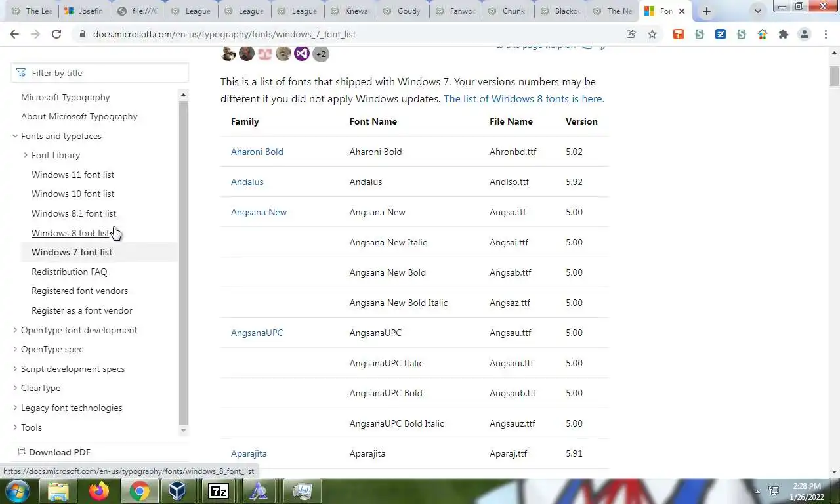Screen dimensions: 840x504
Task: Click the page vertical scrollbar thumb
Action: pos(834,76)
